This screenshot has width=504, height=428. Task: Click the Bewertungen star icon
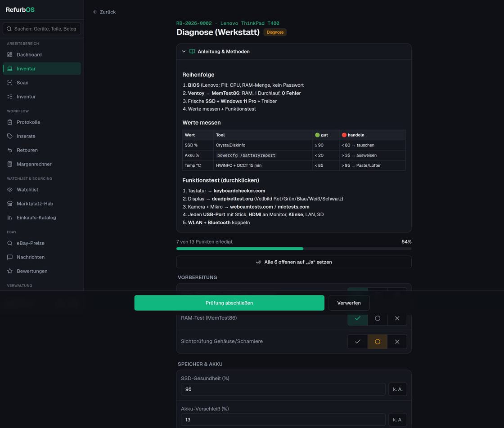coord(9,271)
